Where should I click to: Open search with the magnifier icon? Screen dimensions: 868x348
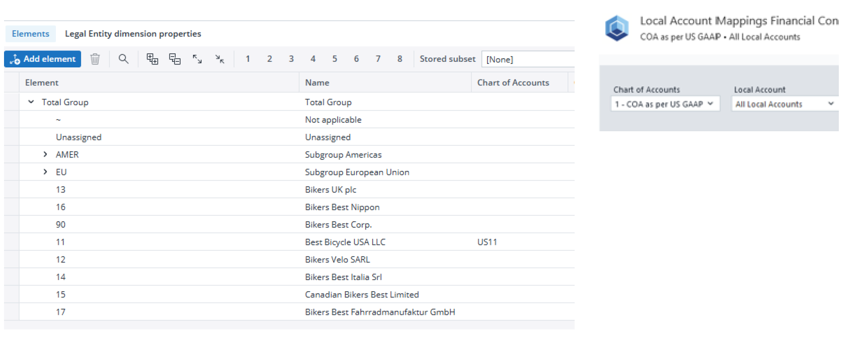pyautogui.click(x=123, y=59)
